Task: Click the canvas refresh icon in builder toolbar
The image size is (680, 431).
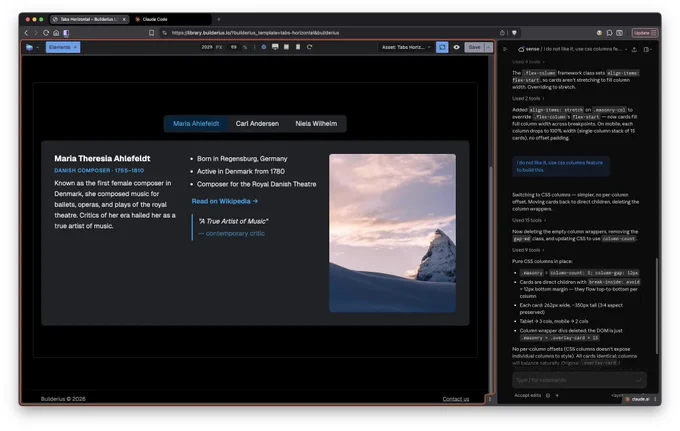Action: [x=309, y=47]
